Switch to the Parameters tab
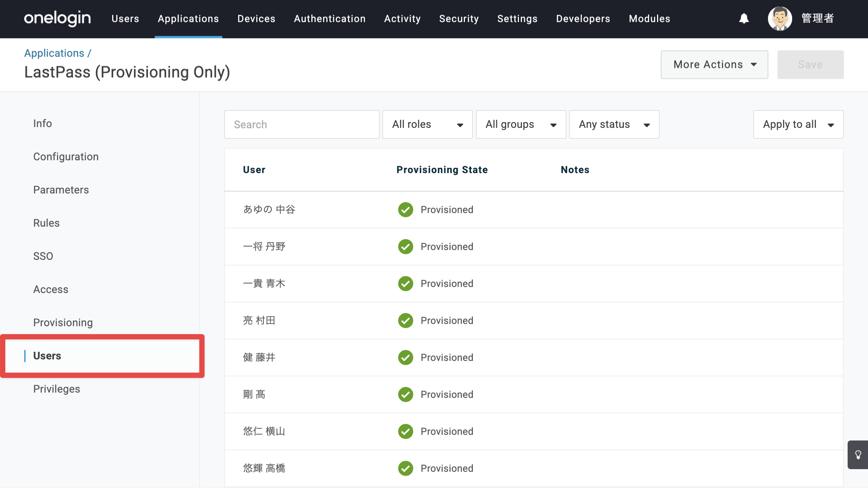Image resolution: width=868 pixels, height=488 pixels. click(61, 190)
